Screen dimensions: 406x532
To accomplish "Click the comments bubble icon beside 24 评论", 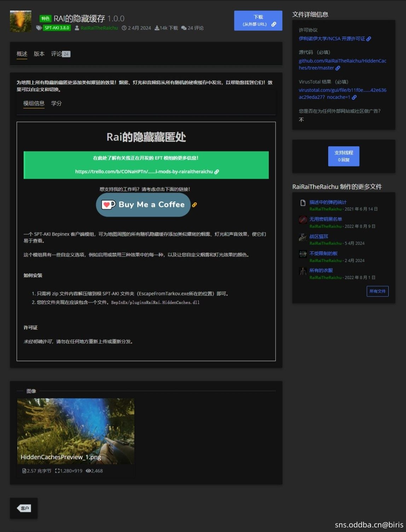I will (x=184, y=28).
